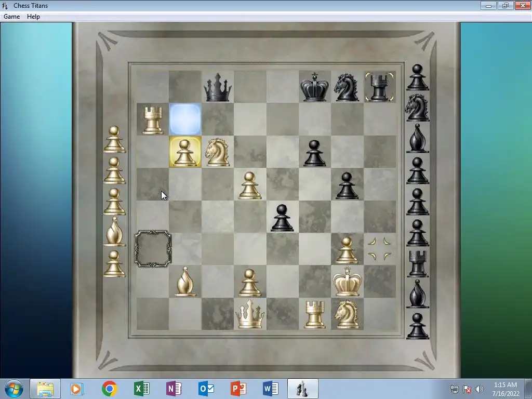Click the black pawn in front of the black king
Viewport: 532px width, 399px height.
coord(314,153)
